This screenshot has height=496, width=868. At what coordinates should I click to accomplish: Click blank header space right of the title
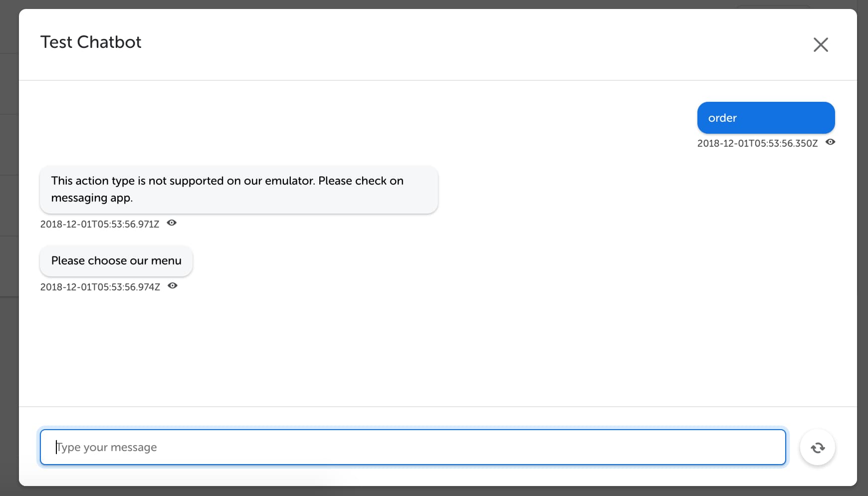[x=474, y=44]
